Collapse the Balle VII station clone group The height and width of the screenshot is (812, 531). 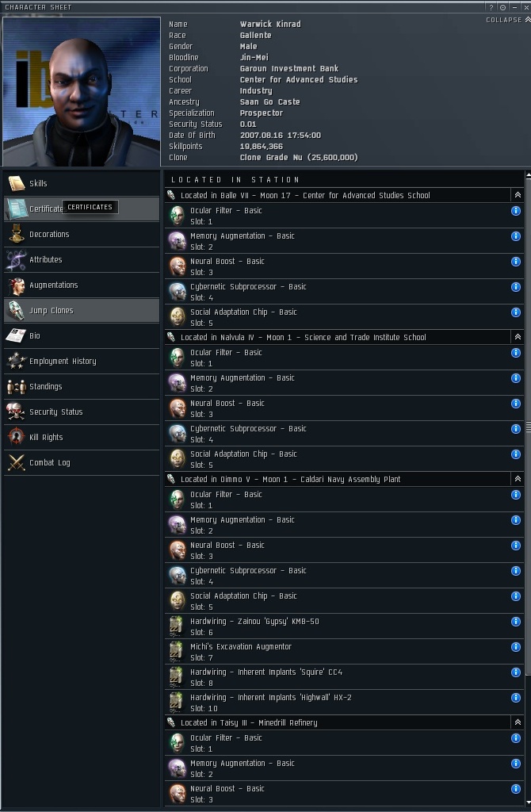pos(518,195)
